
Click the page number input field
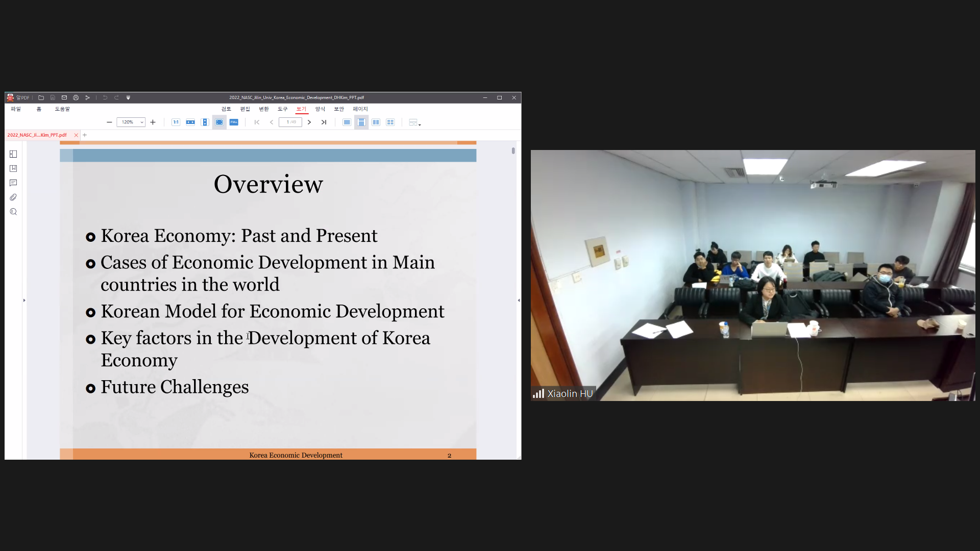(x=290, y=122)
